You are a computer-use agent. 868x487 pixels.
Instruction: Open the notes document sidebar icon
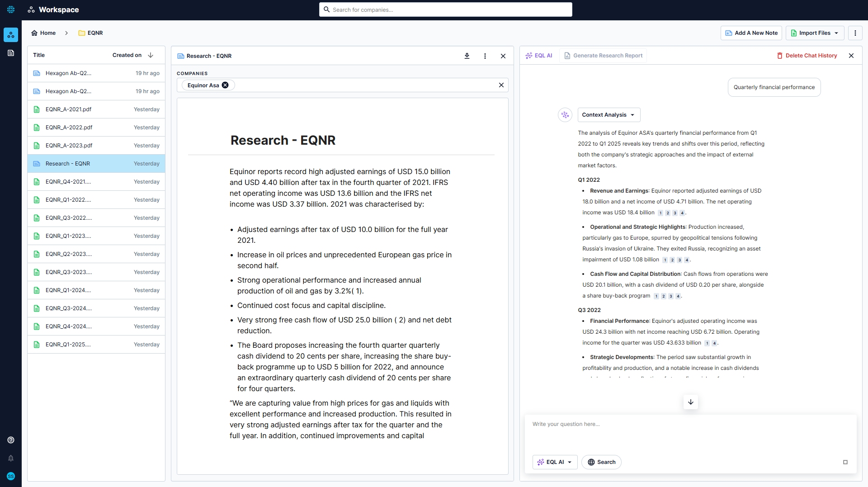click(x=11, y=53)
